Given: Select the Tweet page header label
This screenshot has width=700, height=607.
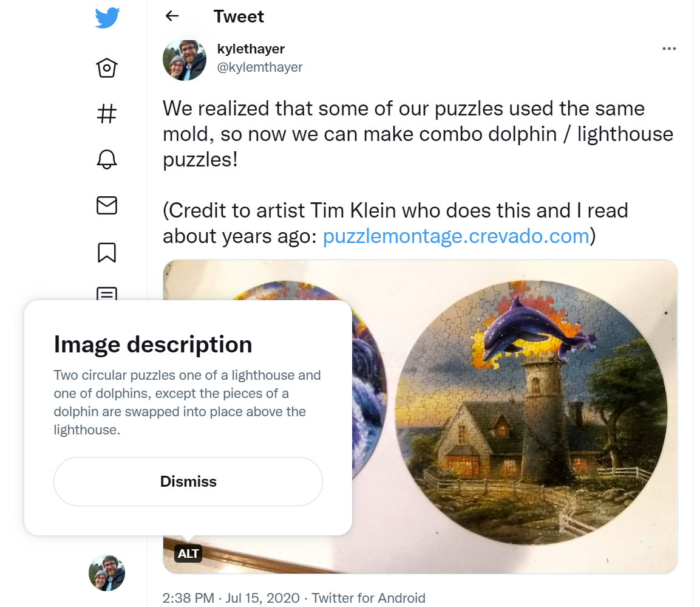Looking at the screenshot, I should [x=239, y=16].
